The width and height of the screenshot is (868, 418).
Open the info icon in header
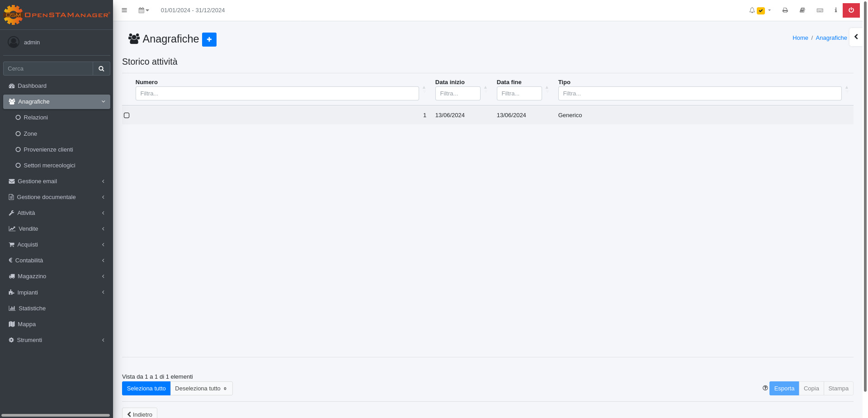click(836, 10)
